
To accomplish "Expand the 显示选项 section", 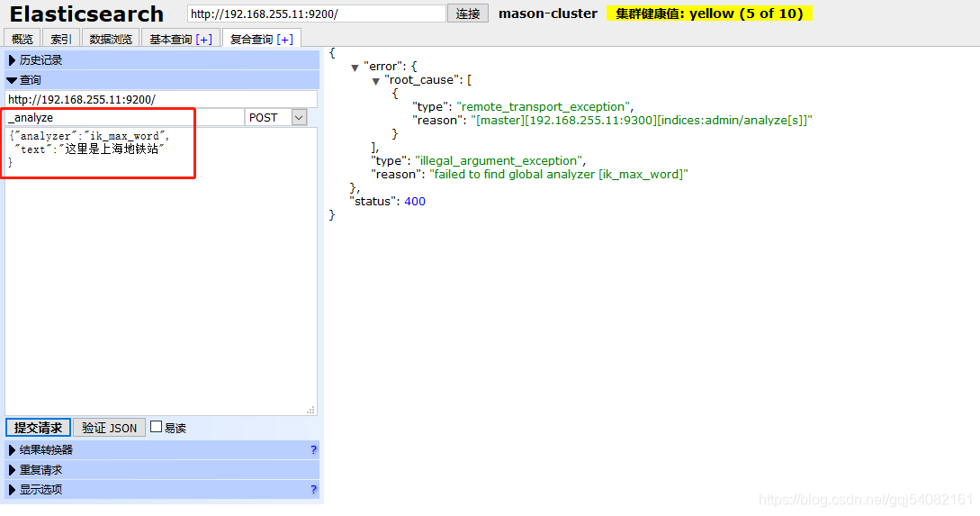I will pyautogui.click(x=163, y=490).
